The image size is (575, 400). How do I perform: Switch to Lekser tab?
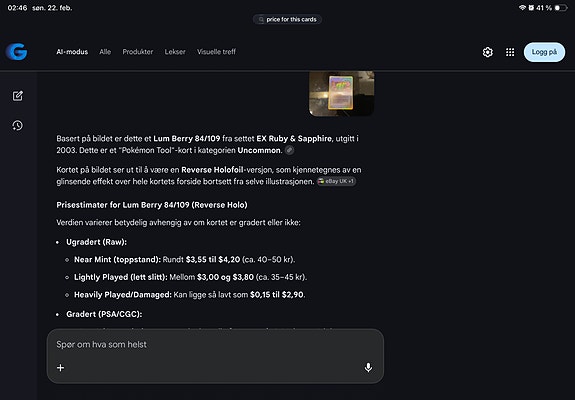[x=175, y=52]
